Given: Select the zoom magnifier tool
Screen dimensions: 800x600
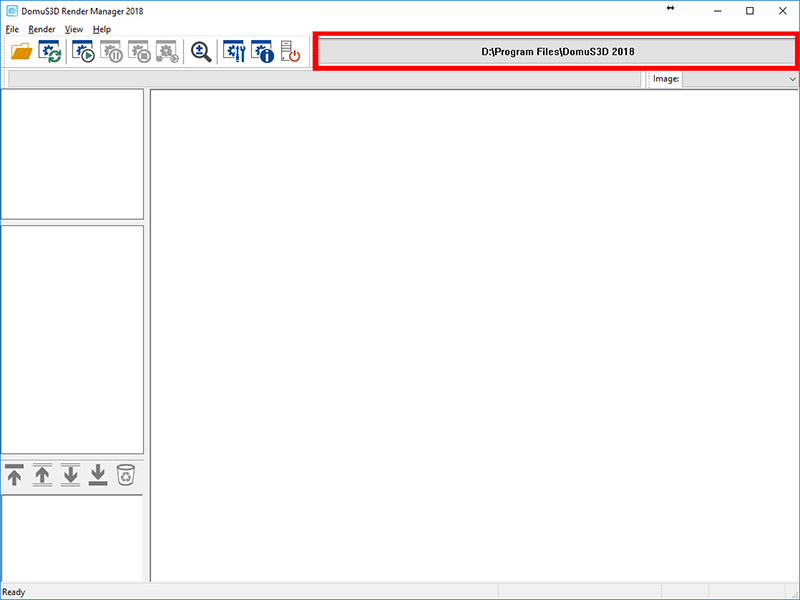Looking at the screenshot, I should pyautogui.click(x=201, y=52).
